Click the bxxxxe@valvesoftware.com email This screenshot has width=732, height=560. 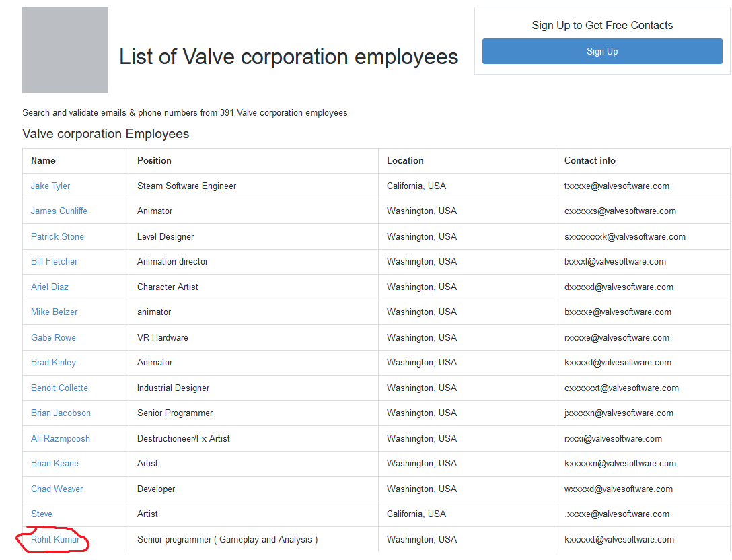click(618, 312)
